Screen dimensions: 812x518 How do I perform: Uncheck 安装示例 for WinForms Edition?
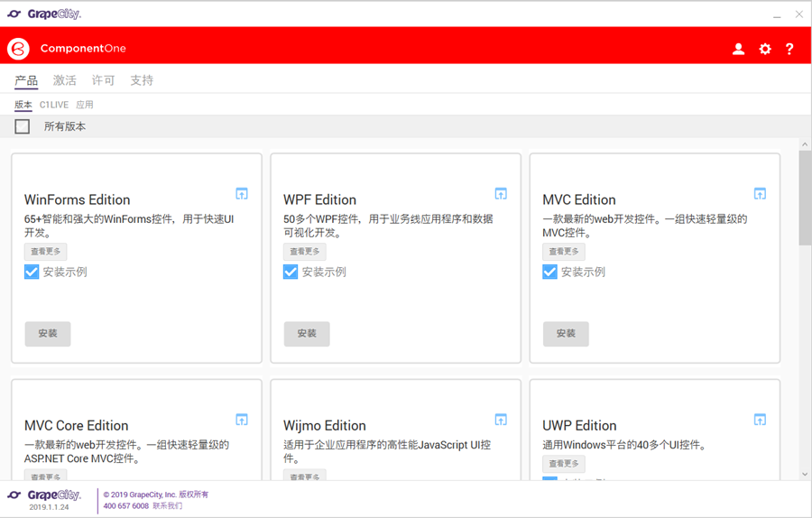point(32,272)
